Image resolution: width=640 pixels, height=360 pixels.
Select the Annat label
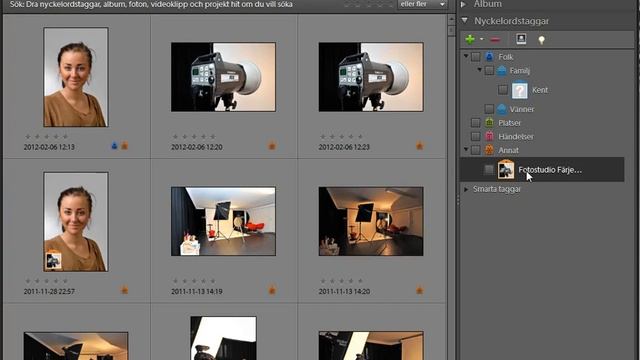coord(508,151)
